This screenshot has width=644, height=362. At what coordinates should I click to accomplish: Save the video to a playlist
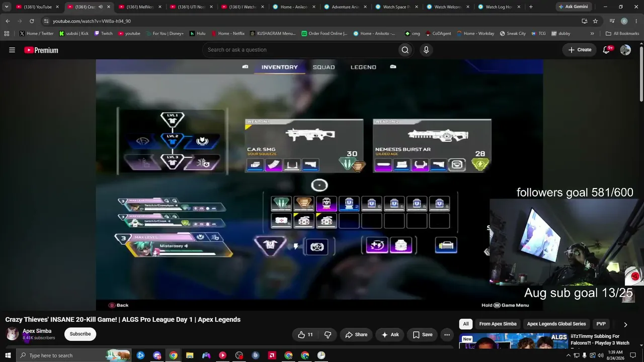point(423,334)
